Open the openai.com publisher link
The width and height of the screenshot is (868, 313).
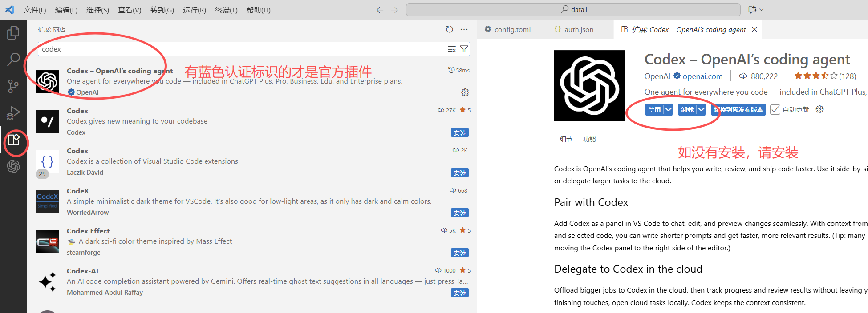pos(702,76)
